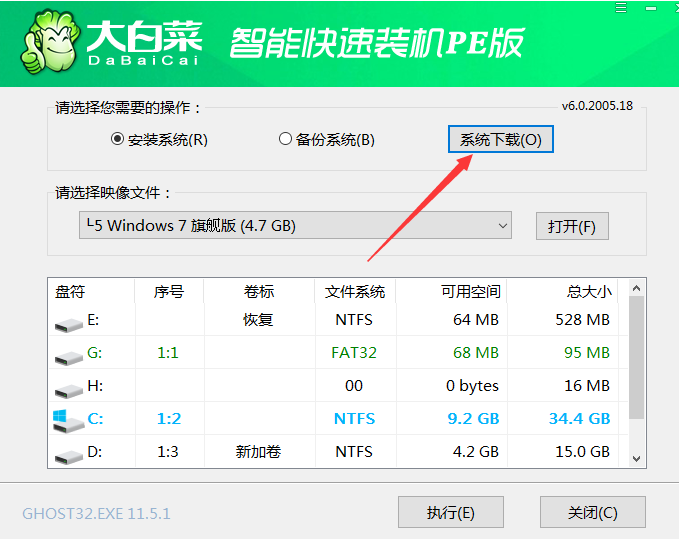Click the dropdown arrow of the image file combo box
This screenshot has height=546, width=682.
coord(502,226)
